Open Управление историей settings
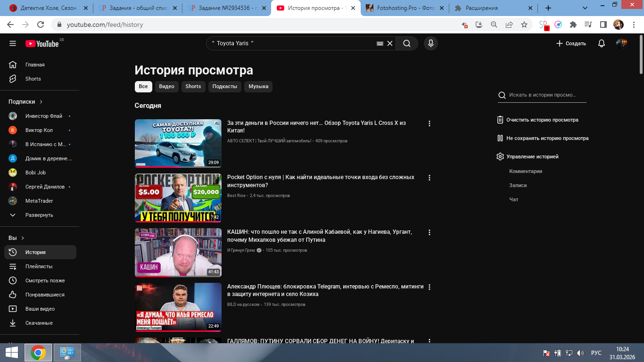This screenshot has height=362, width=644. tap(528, 156)
